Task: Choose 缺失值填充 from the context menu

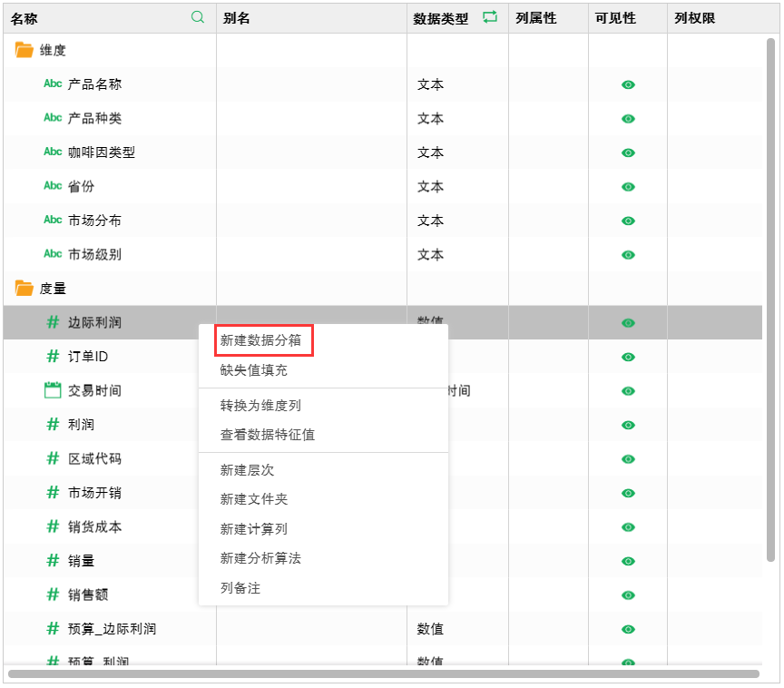Action: [x=254, y=370]
